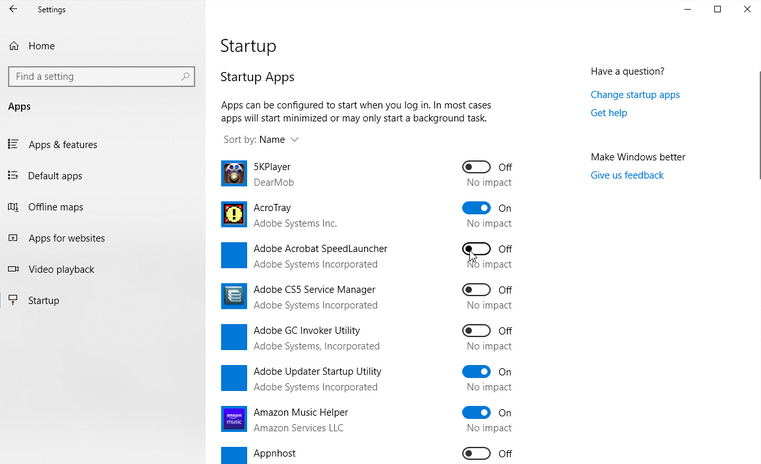Click the AcroTray app icon

click(x=234, y=214)
